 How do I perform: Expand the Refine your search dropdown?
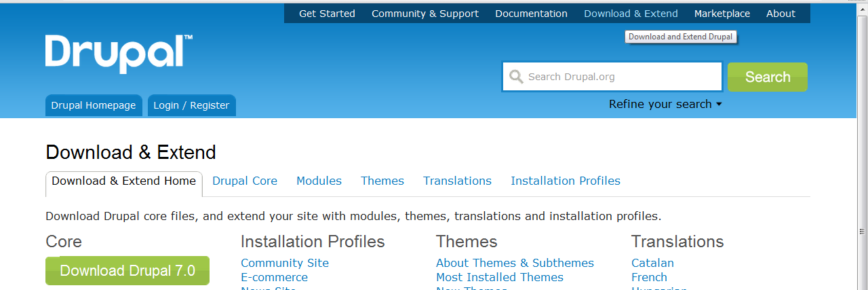[x=665, y=104]
